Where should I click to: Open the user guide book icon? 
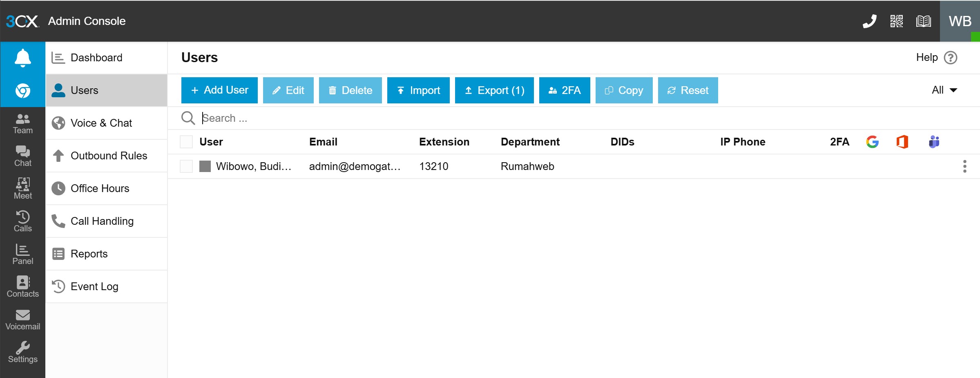[x=923, y=21]
